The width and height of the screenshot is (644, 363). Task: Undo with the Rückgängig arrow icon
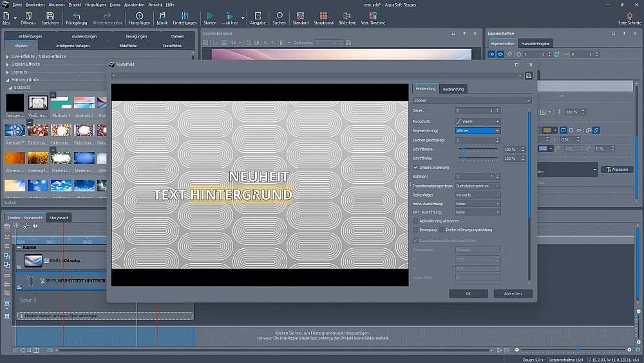click(77, 15)
